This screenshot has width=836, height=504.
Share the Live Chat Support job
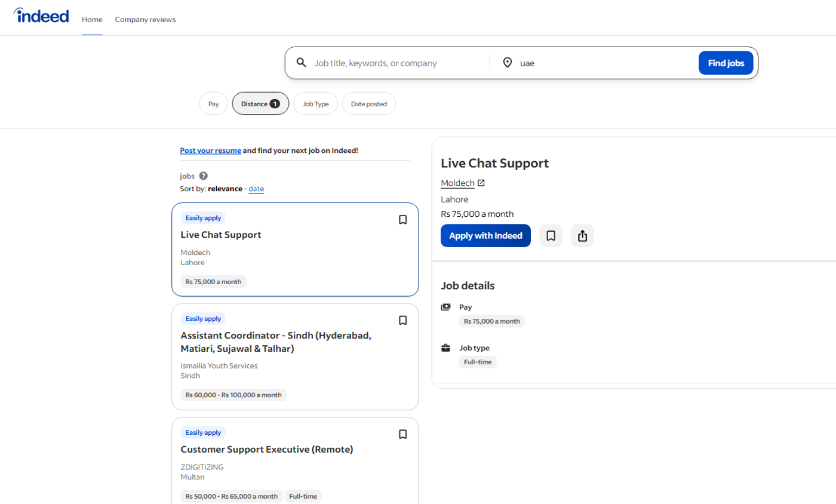(583, 236)
